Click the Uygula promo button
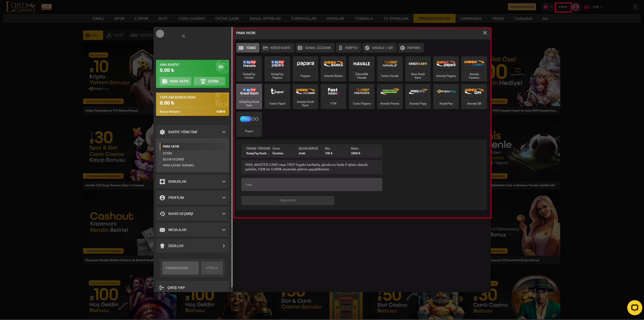The height and width of the screenshot is (320, 644). coord(212,268)
